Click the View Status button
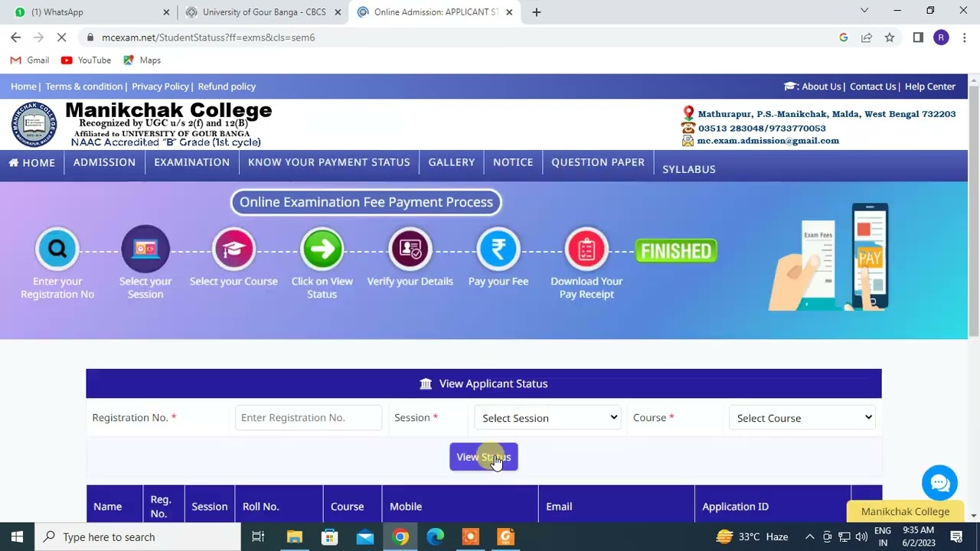Image resolution: width=980 pixels, height=551 pixels. point(484,457)
